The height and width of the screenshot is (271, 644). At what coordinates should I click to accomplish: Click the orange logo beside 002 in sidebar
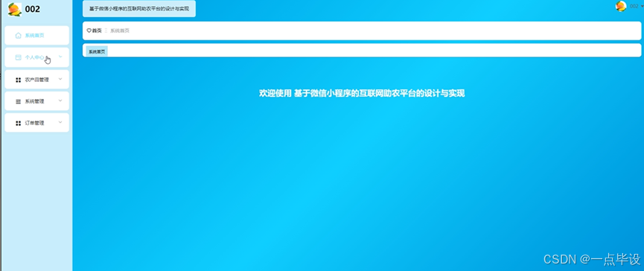15,9
